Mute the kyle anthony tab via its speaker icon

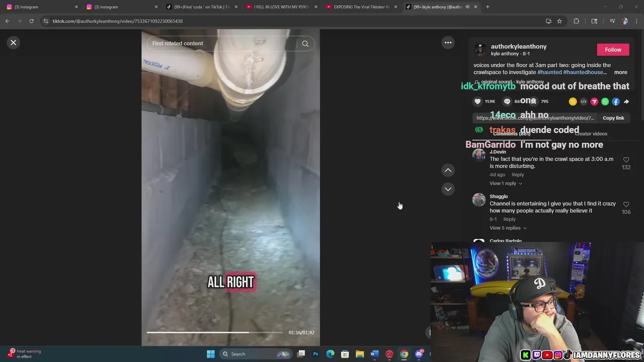pyautogui.click(x=467, y=7)
